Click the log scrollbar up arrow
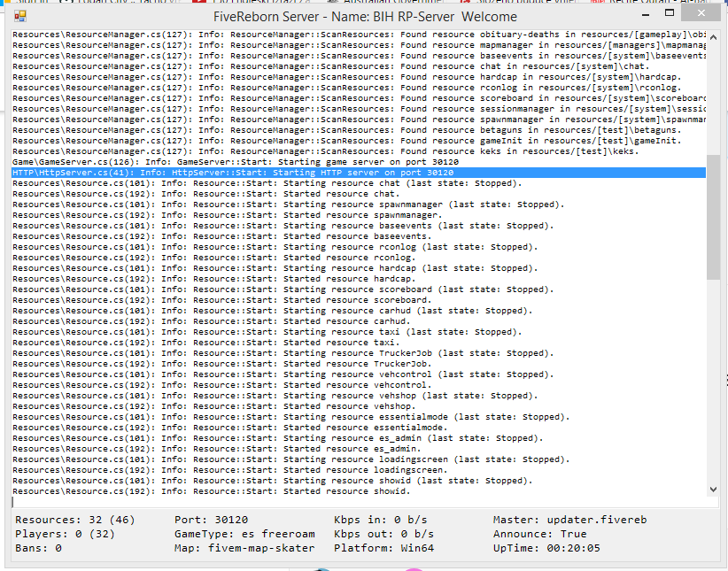728x571 pixels. click(714, 37)
